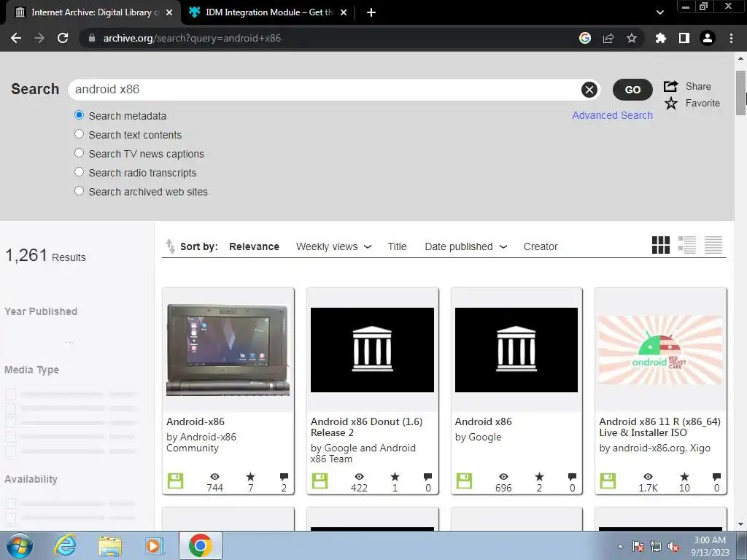This screenshot has height=560, width=747.
Task: Open Windows Start menu
Action: click(20, 545)
